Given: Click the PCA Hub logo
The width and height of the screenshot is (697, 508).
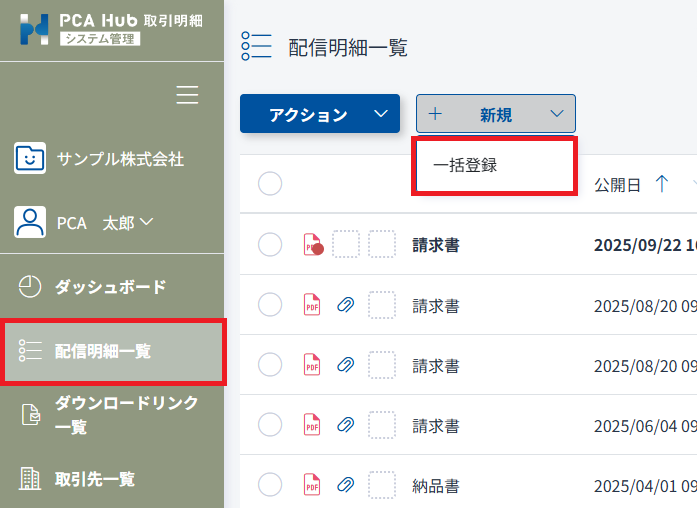Looking at the screenshot, I should click(34, 29).
